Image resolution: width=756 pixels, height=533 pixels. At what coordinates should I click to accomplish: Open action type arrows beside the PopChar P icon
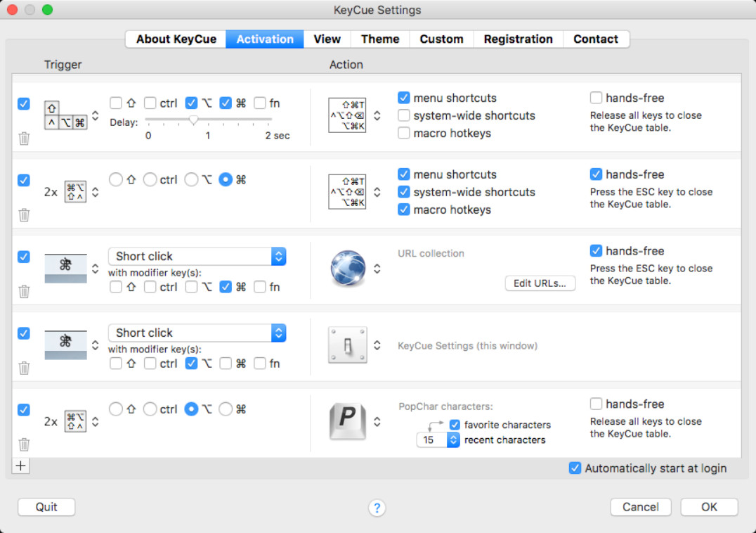[x=377, y=422]
